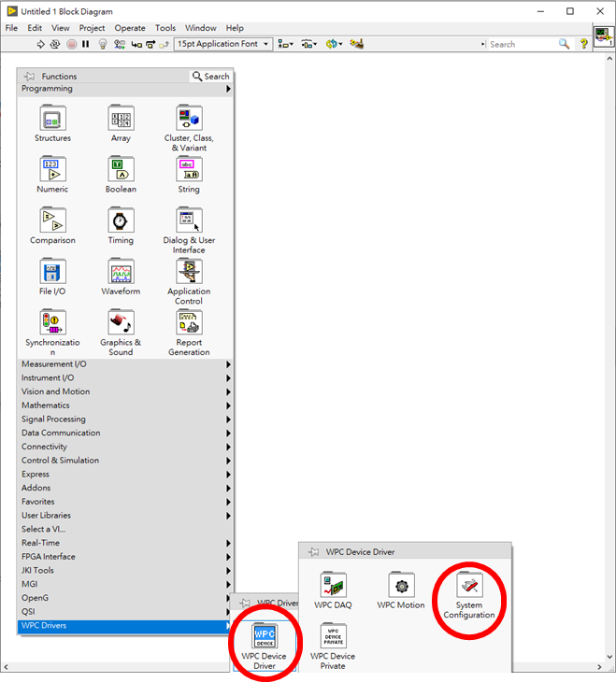Select the WPC Motion icon
This screenshot has height=682, width=616.
[x=401, y=586]
